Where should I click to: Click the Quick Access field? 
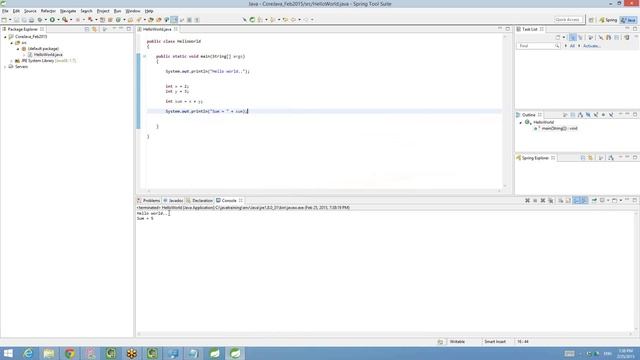click(x=568, y=20)
